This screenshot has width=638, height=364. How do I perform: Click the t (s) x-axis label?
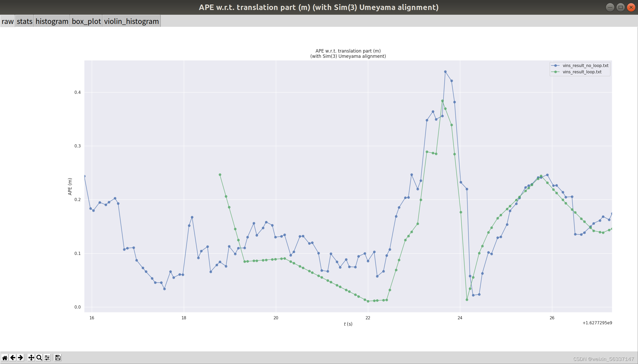coord(348,324)
